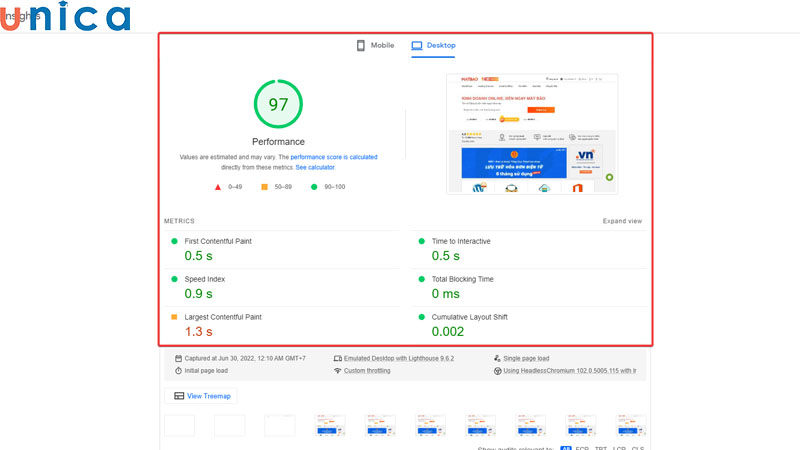Click the performance score gauge showing 97
This screenshot has width=800, height=450.
278,104
